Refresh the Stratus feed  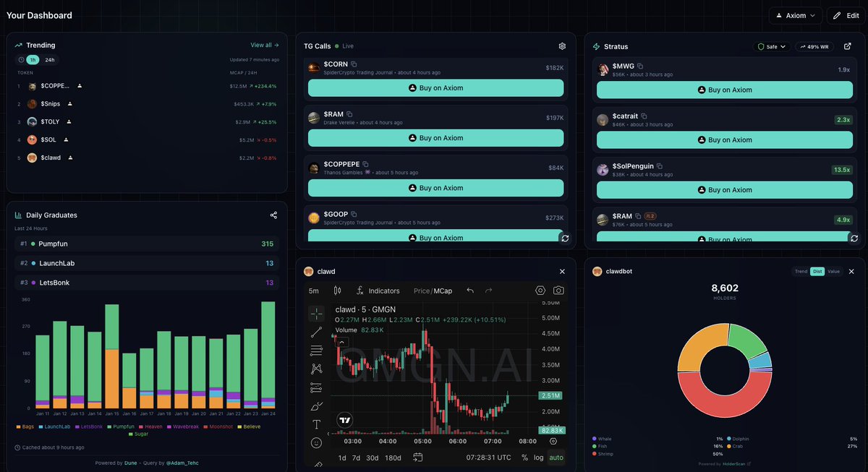pos(854,238)
